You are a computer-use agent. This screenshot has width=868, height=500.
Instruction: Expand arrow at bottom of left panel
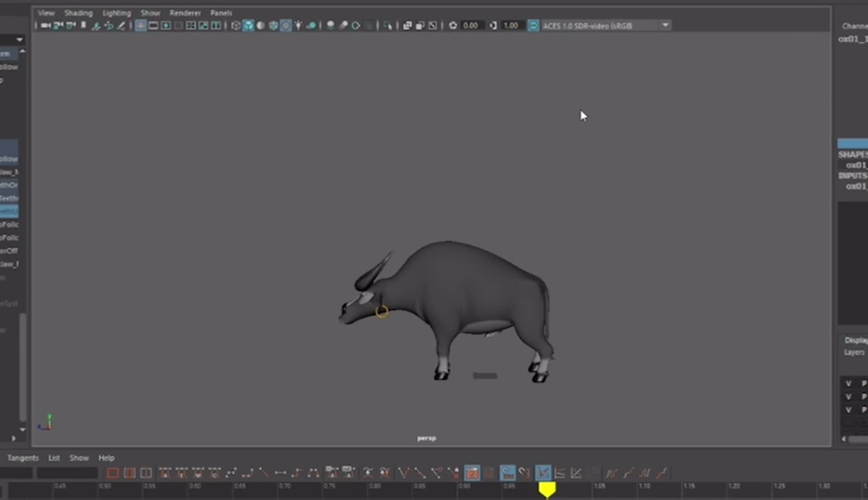click(x=14, y=438)
